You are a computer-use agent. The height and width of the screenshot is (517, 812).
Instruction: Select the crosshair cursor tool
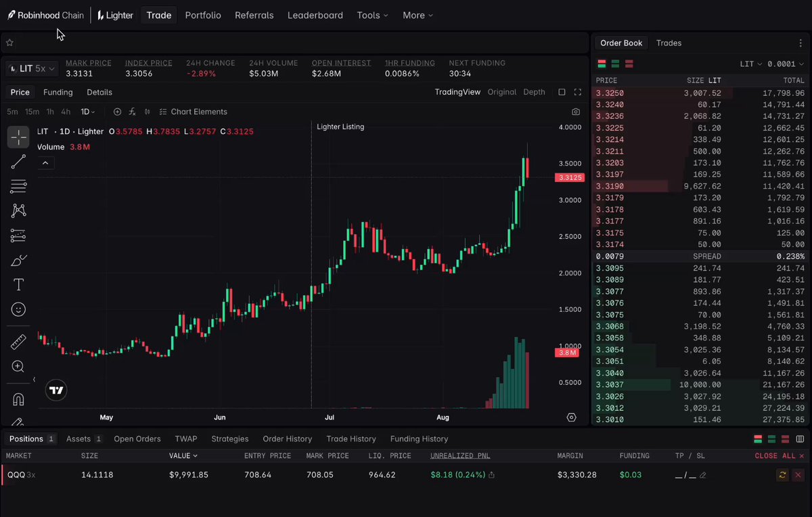point(18,137)
